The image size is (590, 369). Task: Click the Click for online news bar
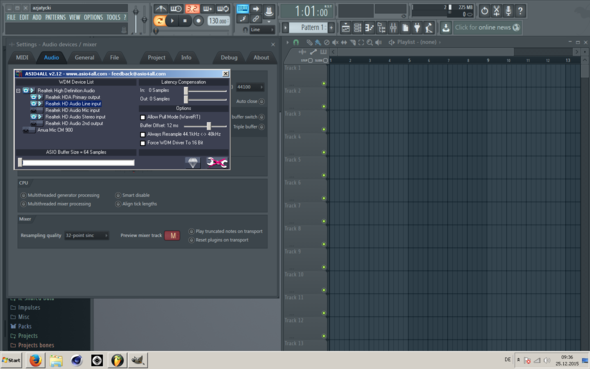pos(487,27)
